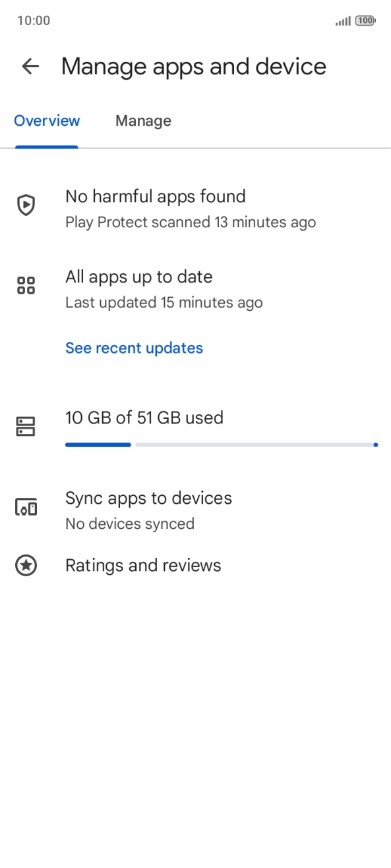This screenshot has width=391, height=868.
Task: Tap the Manage apps and device title
Action: coord(194,67)
